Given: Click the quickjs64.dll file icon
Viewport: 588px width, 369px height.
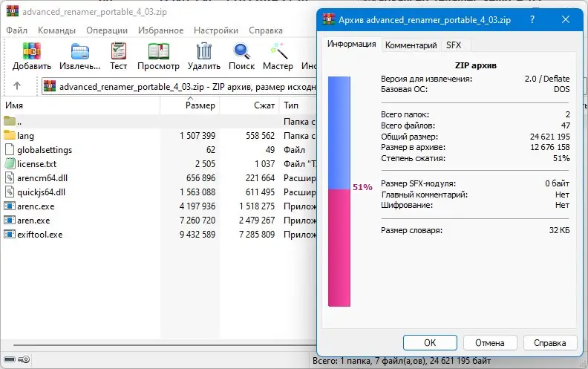Looking at the screenshot, I should click(x=10, y=192).
